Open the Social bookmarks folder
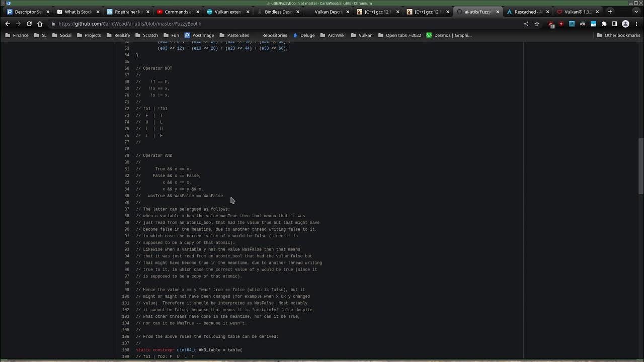Image resolution: width=644 pixels, height=362 pixels. 62,35
